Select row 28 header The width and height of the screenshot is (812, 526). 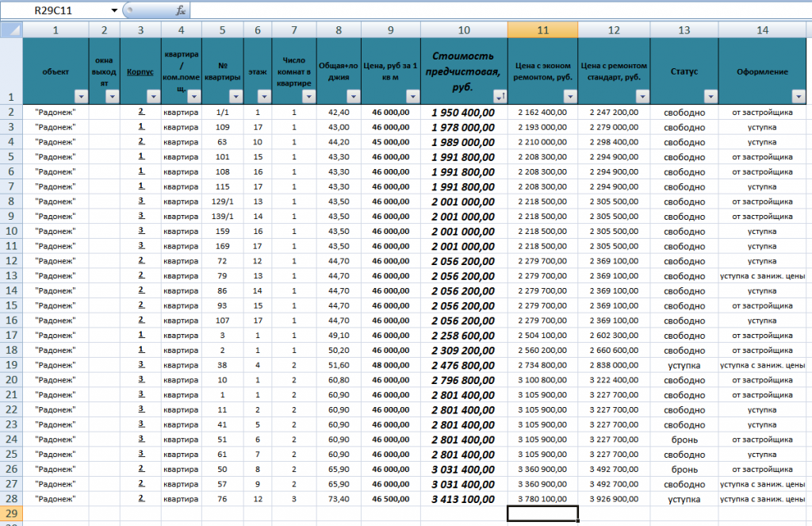click(11, 498)
